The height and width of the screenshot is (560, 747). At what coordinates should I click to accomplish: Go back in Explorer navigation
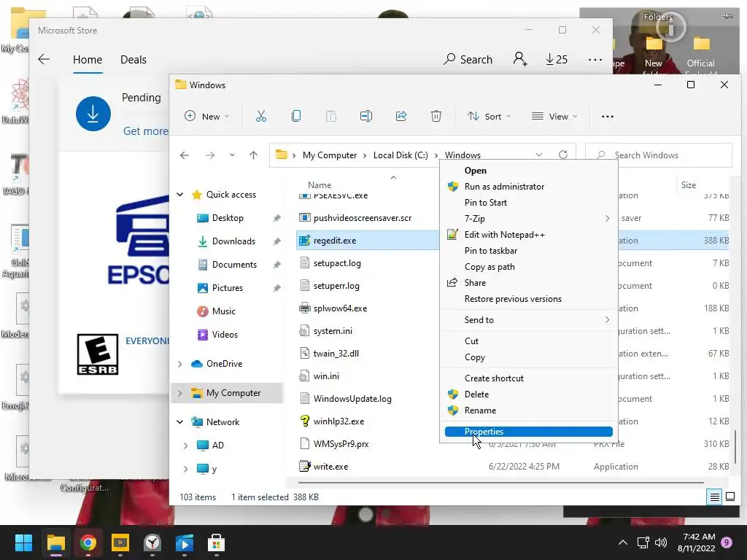(x=185, y=155)
